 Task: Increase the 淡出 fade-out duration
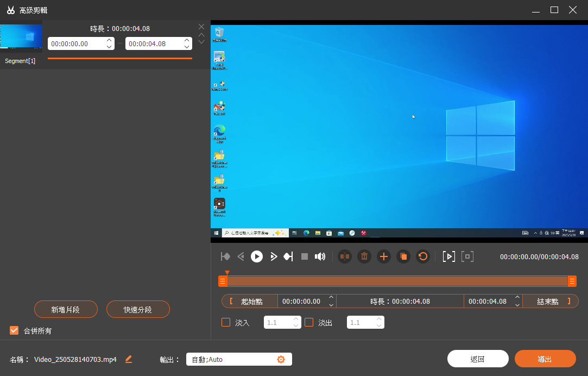(x=379, y=319)
